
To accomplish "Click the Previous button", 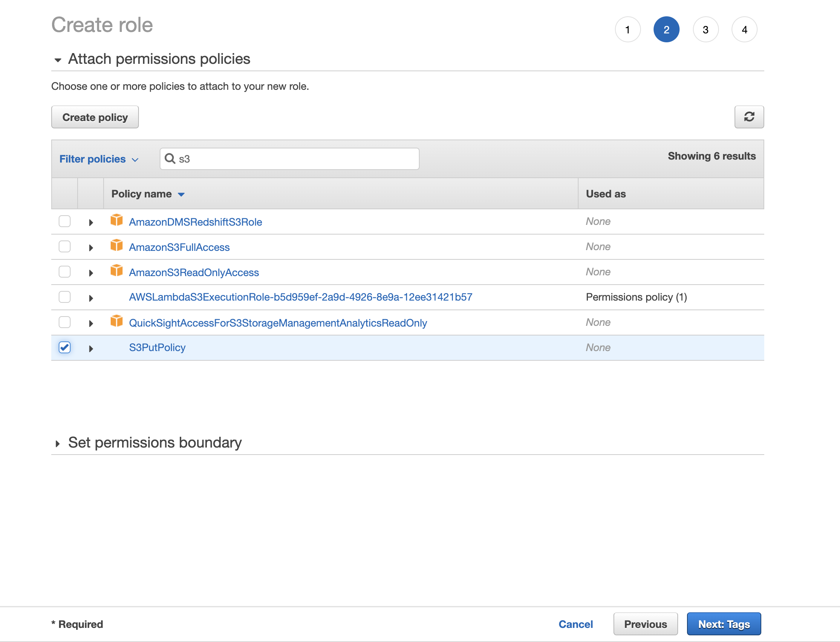I will click(x=645, y=623).
